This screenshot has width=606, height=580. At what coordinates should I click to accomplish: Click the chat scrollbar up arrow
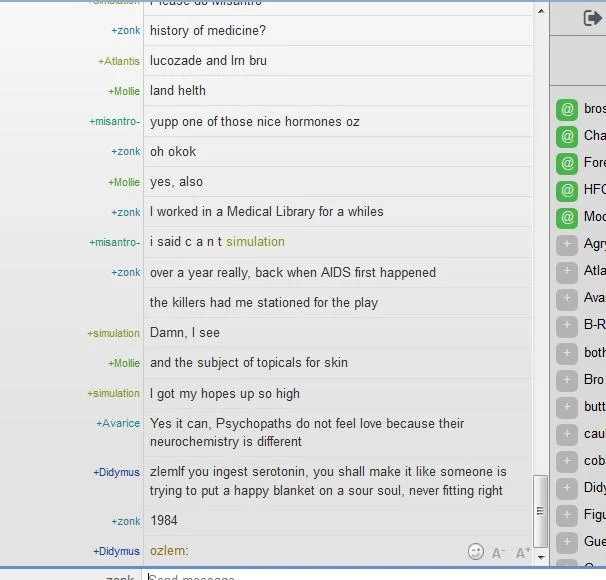(541, 11)
